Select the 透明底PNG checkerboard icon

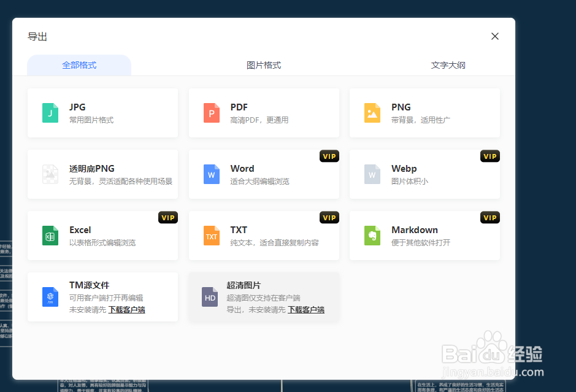pyautogui.click(x=50, y=174)
